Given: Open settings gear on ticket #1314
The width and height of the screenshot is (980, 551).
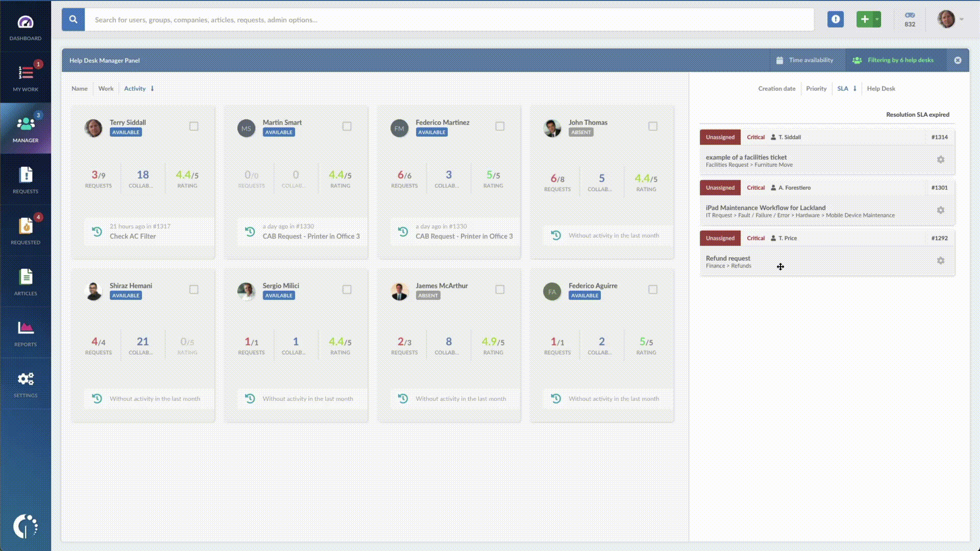Looking at the screenshot, I should 941,159.
